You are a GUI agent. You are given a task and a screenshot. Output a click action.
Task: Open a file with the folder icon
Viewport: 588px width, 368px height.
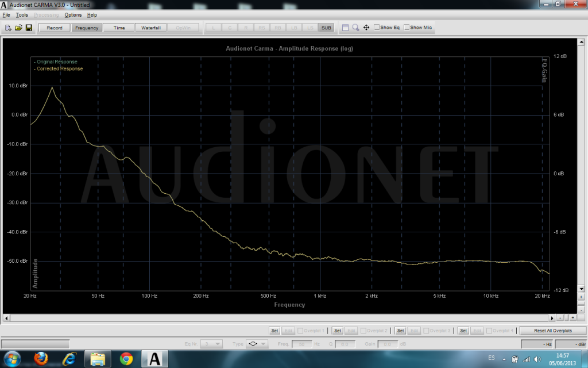[18, 28]
